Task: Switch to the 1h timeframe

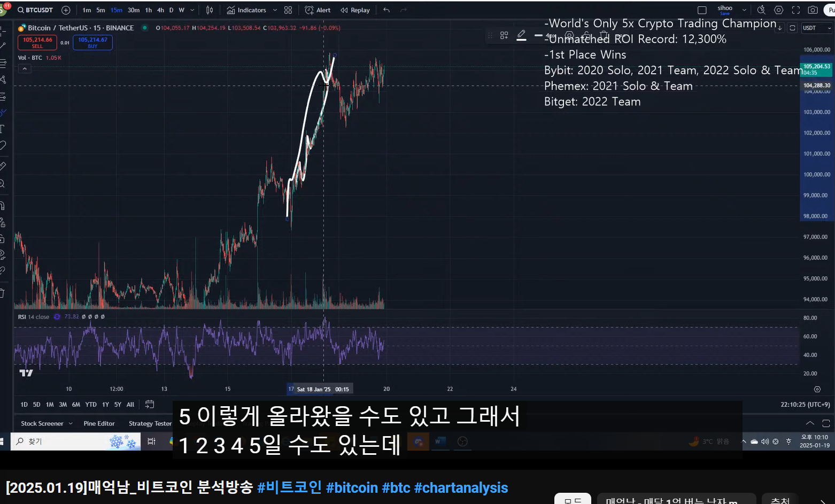Action: coord(149,10)
